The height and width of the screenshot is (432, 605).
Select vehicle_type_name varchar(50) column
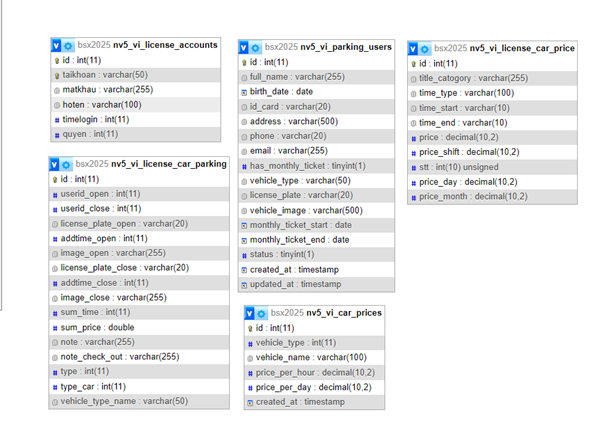124,401
